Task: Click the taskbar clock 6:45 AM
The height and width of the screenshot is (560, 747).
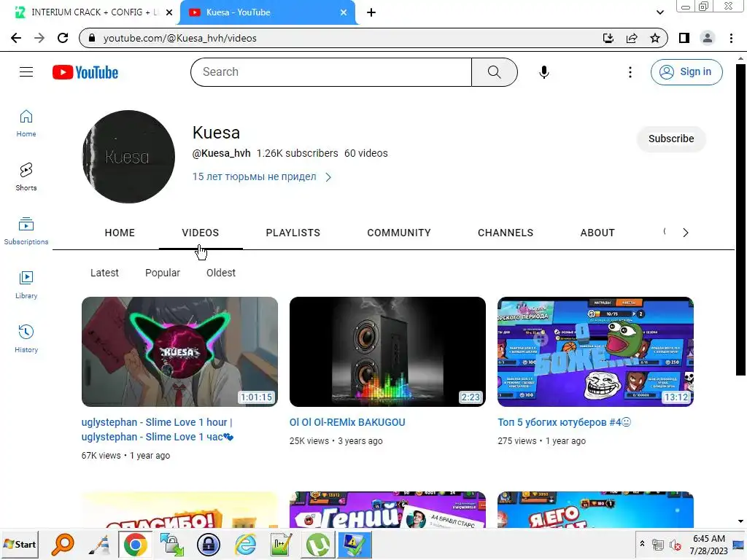Action: click(708, 539)
